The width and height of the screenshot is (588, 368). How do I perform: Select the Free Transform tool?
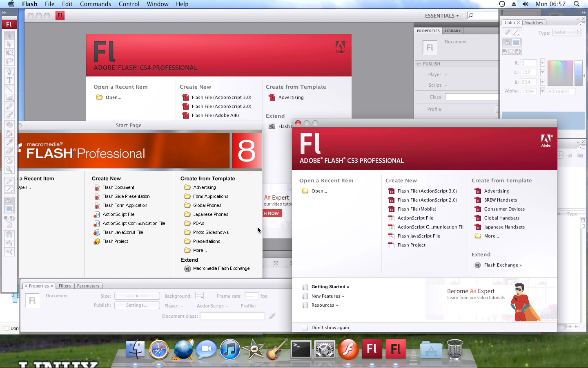tap(9, 53)
